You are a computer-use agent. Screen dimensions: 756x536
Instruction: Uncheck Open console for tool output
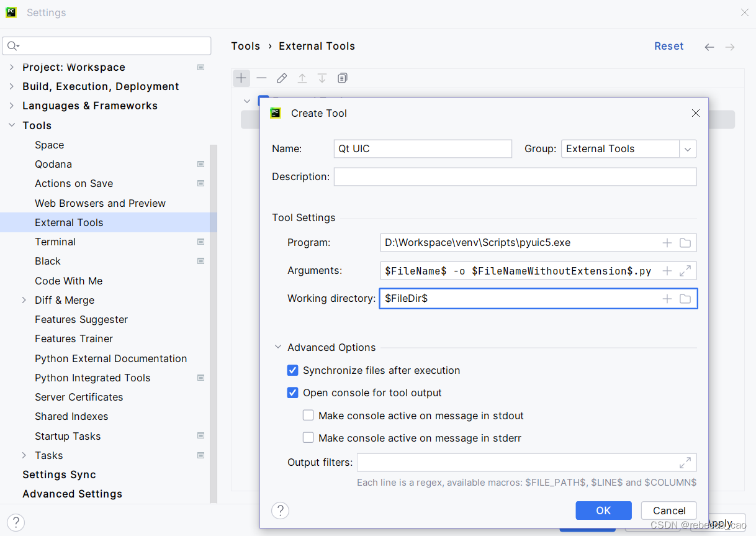[x=292, y=392]
